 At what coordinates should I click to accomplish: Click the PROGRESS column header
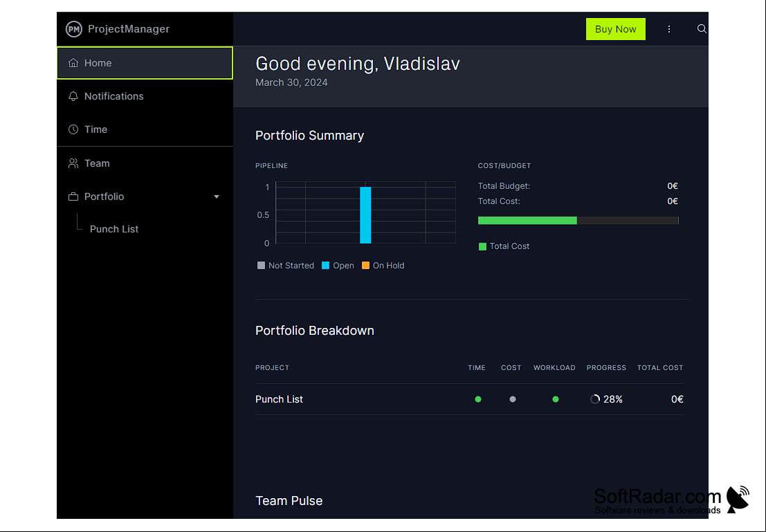click(606, 367)
